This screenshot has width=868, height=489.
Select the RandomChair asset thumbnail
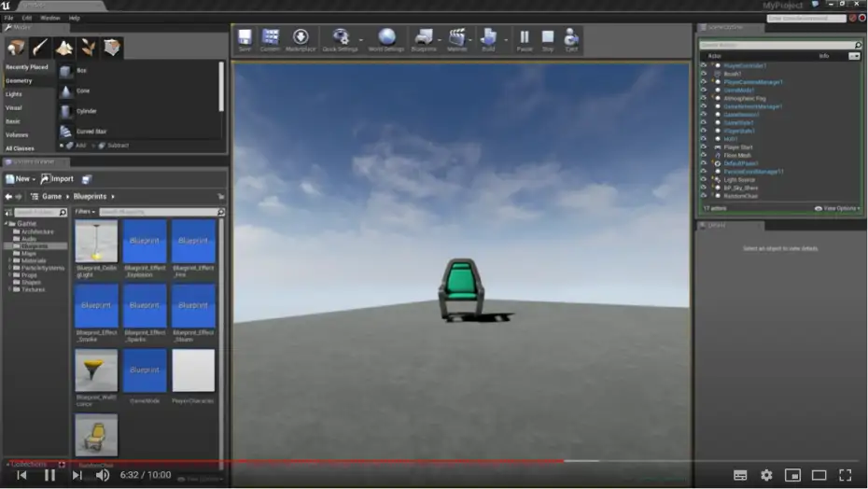click(96, 435)
